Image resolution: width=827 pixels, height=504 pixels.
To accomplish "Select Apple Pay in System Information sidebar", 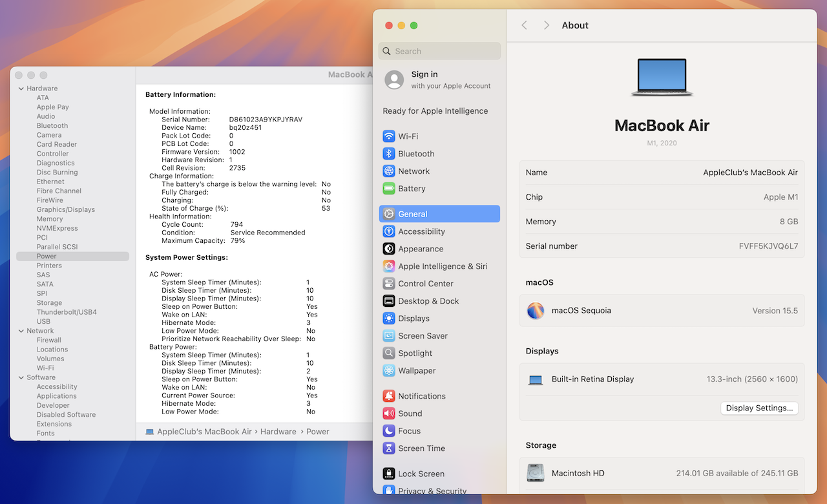I will (53, 107).
